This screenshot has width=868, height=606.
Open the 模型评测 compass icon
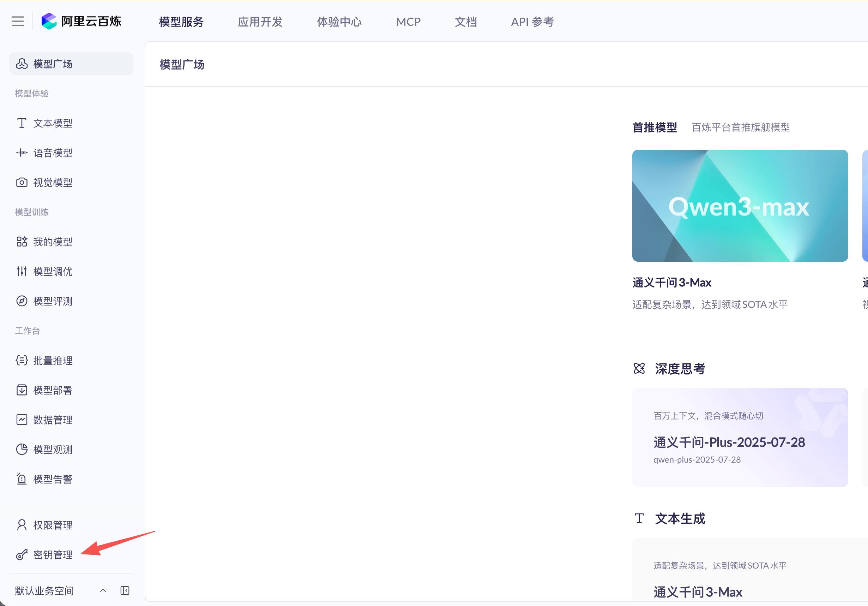[22, 301]
